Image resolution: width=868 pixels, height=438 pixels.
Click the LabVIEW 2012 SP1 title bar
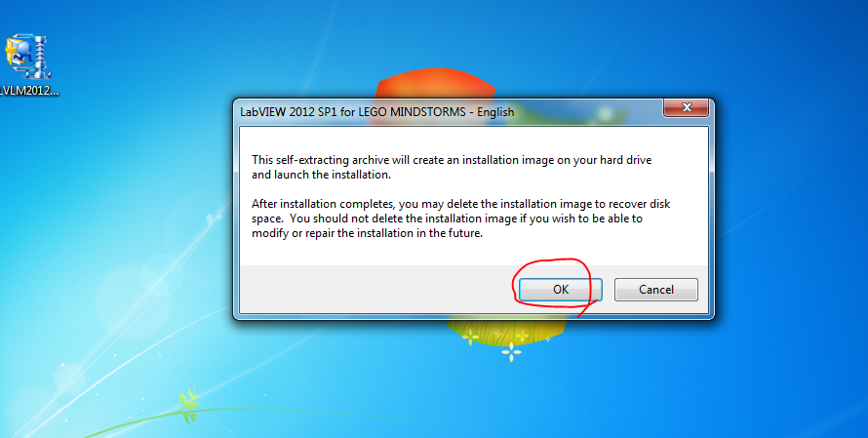click(x=450, y=112)
